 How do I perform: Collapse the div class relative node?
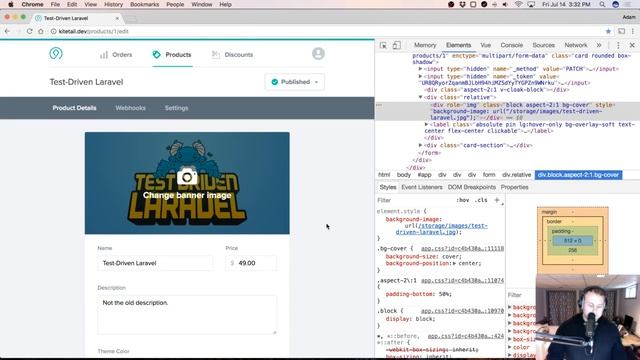coord(420,97)
